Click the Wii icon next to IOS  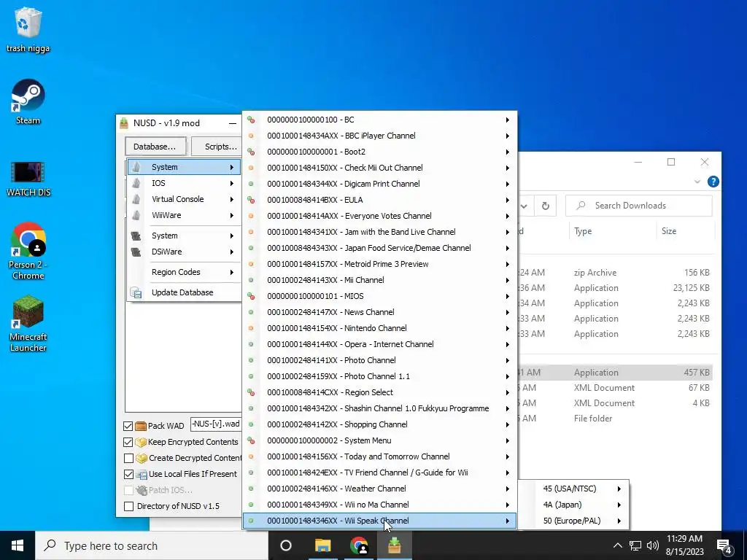(x=136, y=183)
